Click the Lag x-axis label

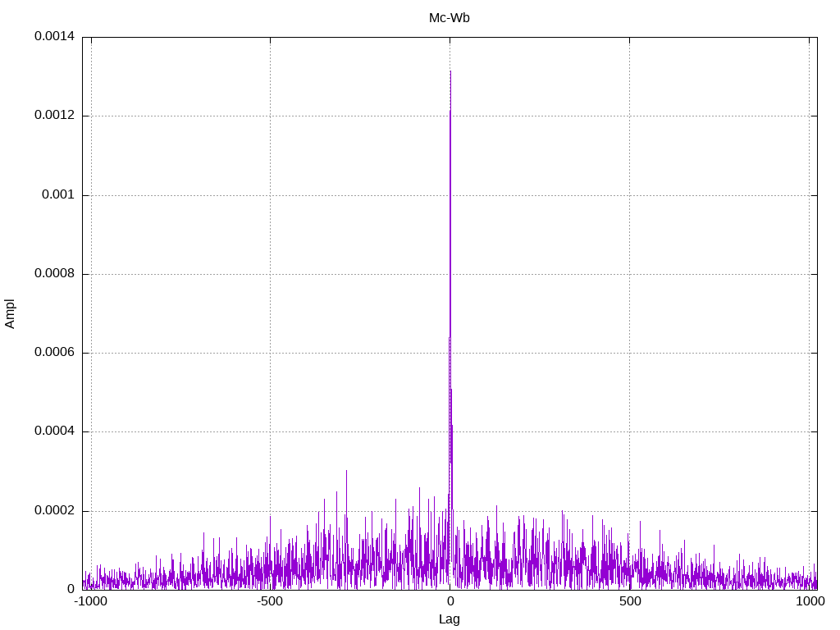[449, 619]
